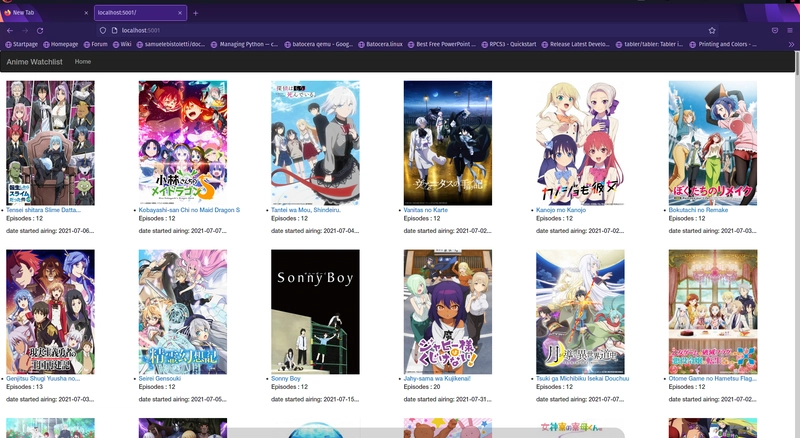Open the Kanojo mo Kanojo link
Screen dimensions: 800x438
click(561, 210)
